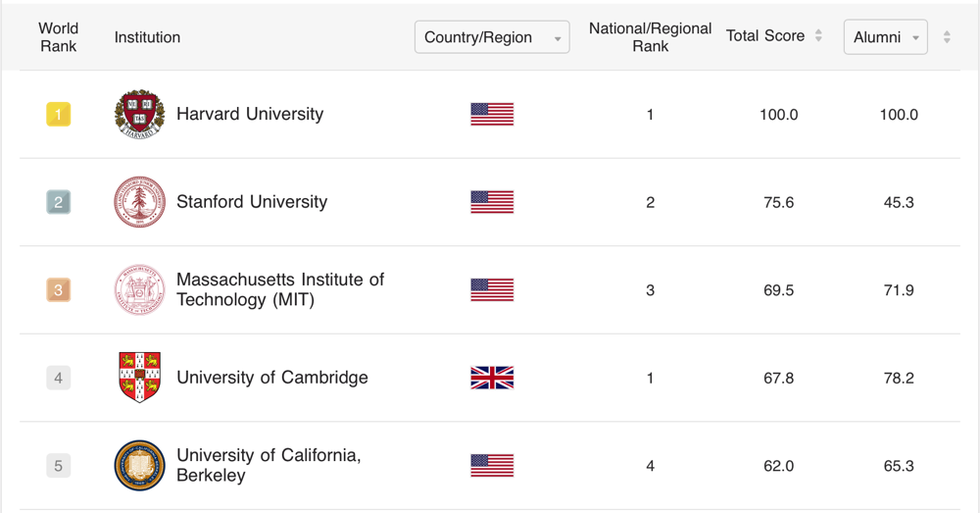Open Massachusetts Institute of Technology link
Screen dimensions: 980x513
(x=279, y=289)
